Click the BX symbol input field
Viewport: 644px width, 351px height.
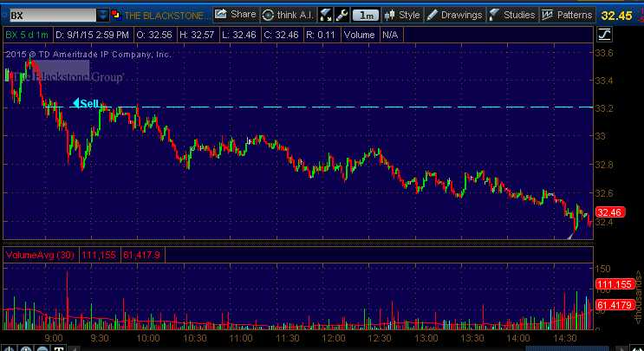pos(48,15)
